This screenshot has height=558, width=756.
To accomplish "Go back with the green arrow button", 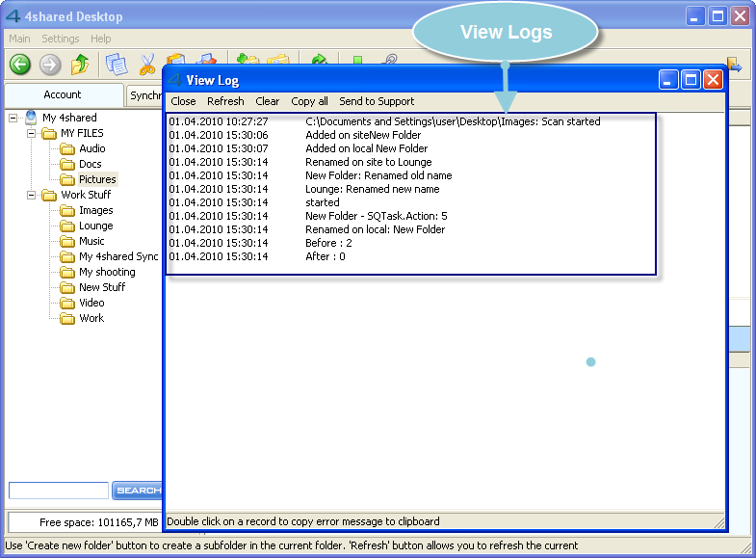I will pos(20,65).
